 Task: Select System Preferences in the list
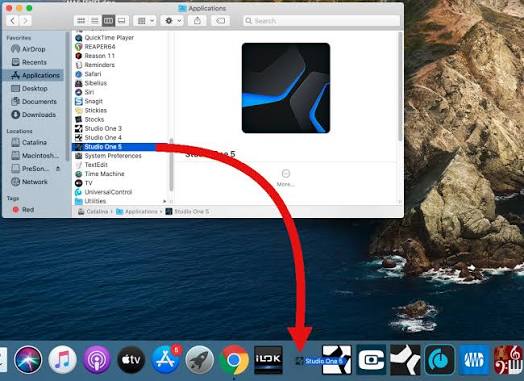tap(120, 156)
